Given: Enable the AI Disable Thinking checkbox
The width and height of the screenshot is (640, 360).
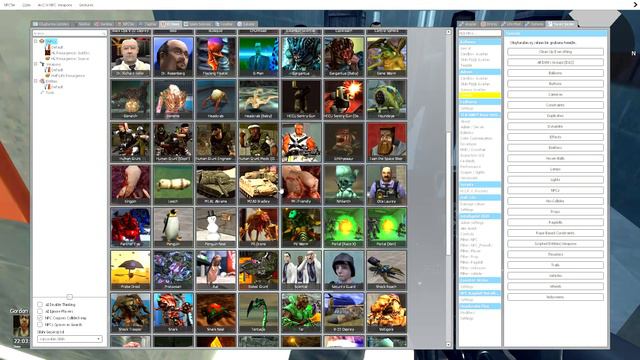Looking at the screenshot, I should [40, 304].
